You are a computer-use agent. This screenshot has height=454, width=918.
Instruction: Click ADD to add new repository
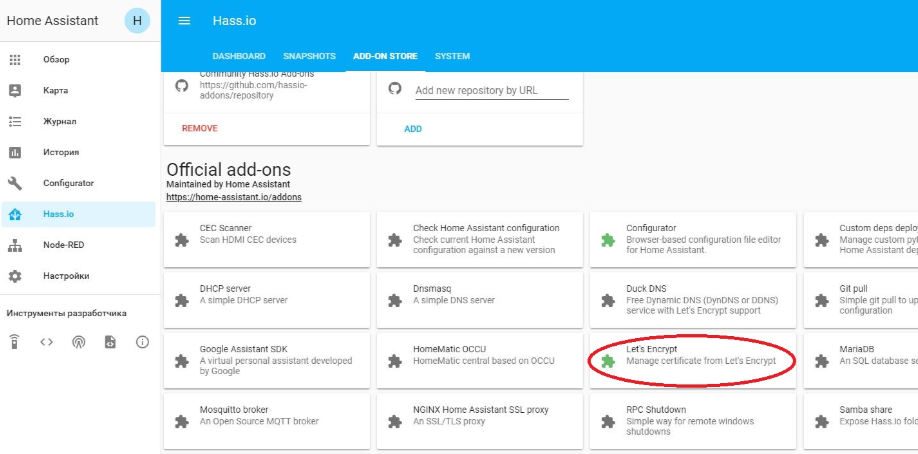(x=413, y=129)
